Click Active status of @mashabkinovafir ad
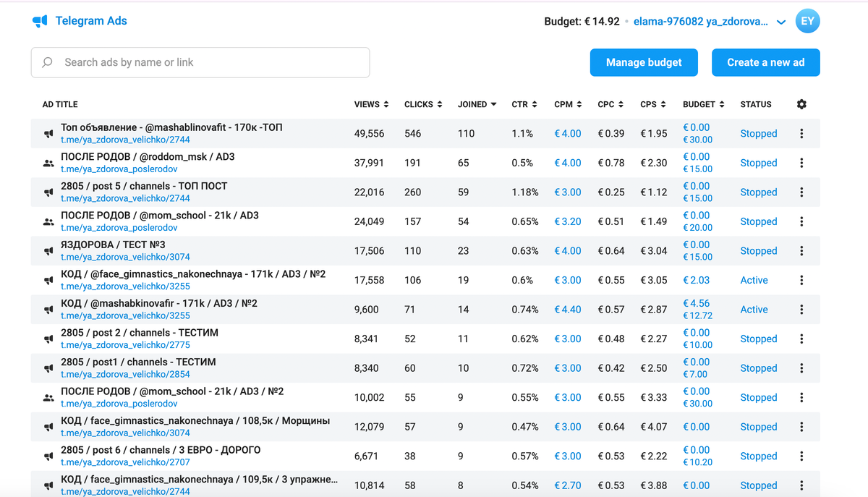This screenshot has height=497, width=868. [x=754, y=310]
